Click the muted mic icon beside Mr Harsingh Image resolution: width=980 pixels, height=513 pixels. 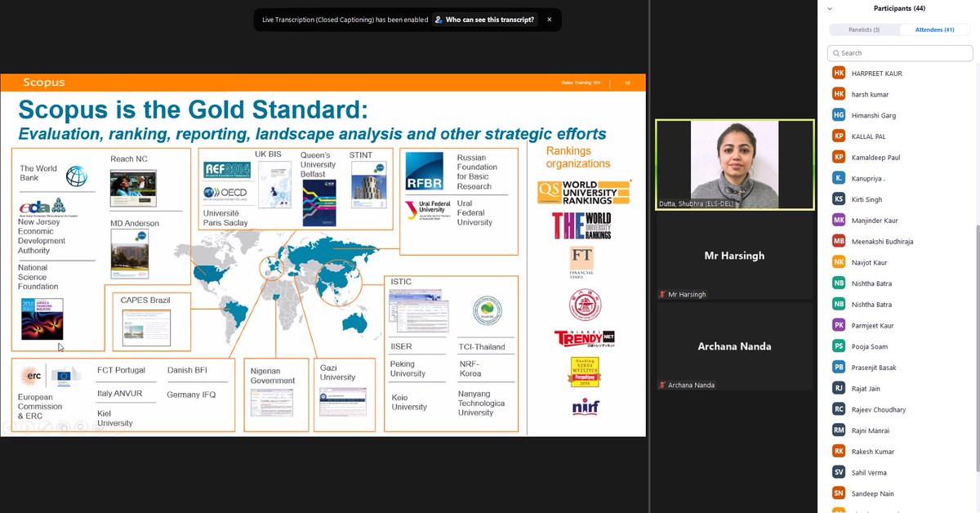tap(662, 294)
